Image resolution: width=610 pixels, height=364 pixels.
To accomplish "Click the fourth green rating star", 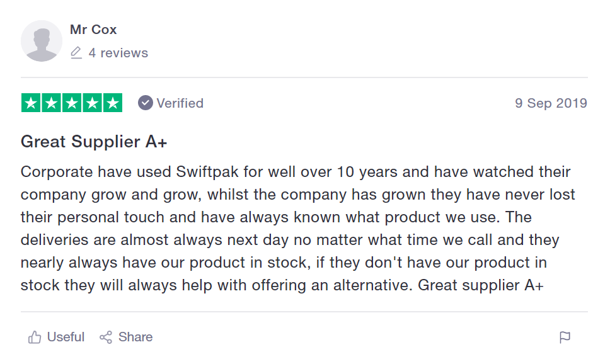I will 92,103.
